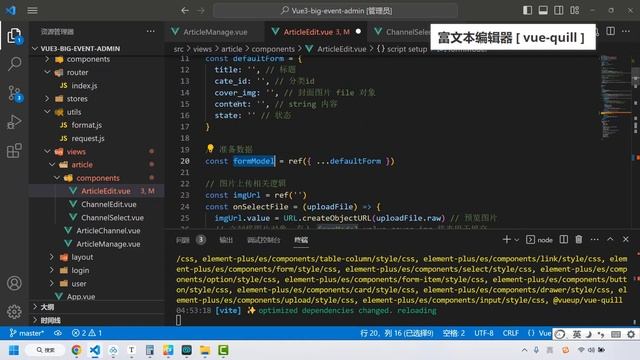
Task: Open editor more actions ellipsis
Action: click(626, 31)
